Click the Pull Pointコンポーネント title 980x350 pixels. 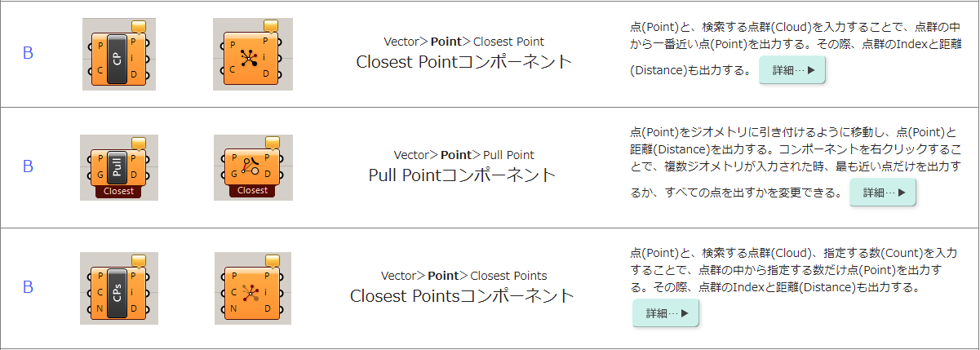pos(462,175)
